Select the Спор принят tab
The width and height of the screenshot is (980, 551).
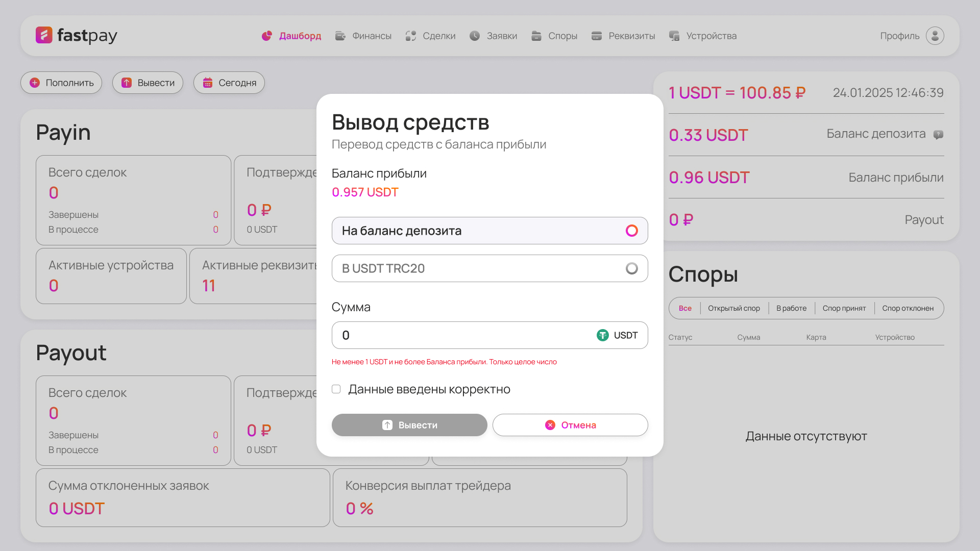click(x=844, y=308)
